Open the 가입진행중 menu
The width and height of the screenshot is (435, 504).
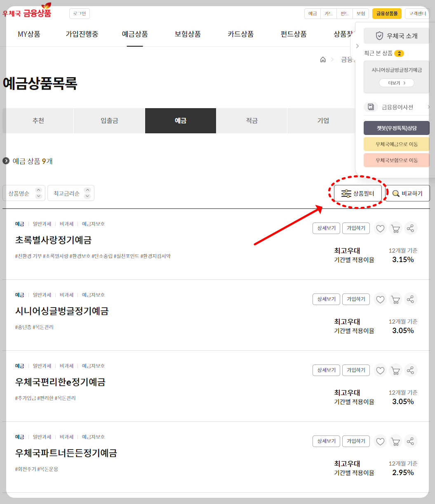(x=82, y=34)
